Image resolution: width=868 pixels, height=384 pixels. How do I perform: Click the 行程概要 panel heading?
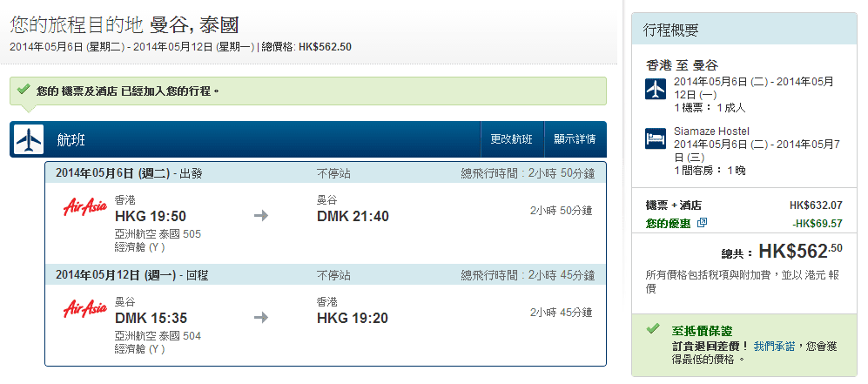(670, 30)
